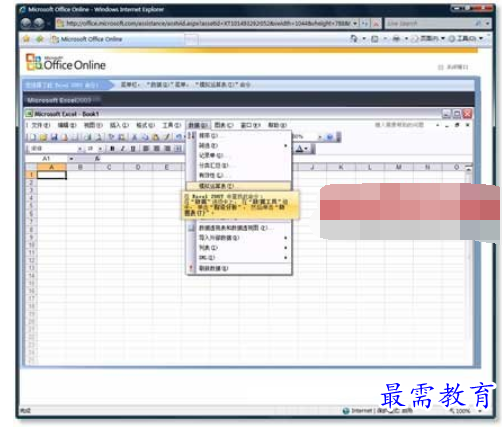Click the IE search magnifier icon

click(478, 23)
